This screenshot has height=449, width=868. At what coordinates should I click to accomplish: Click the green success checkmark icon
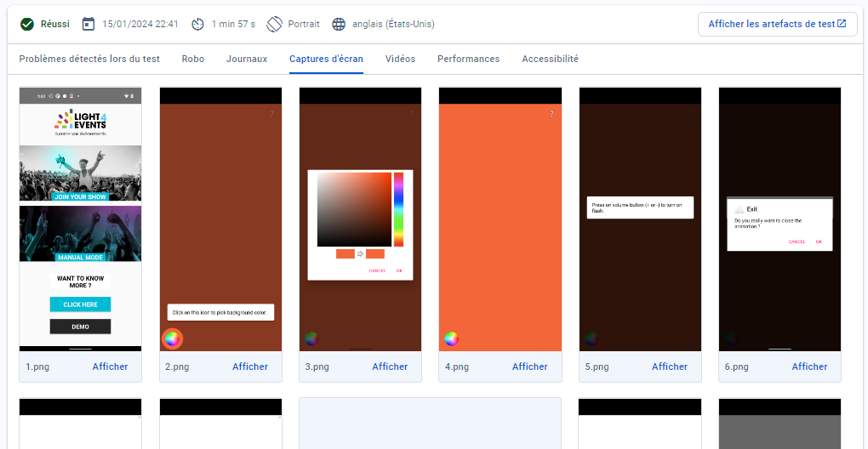click(27, 24)
